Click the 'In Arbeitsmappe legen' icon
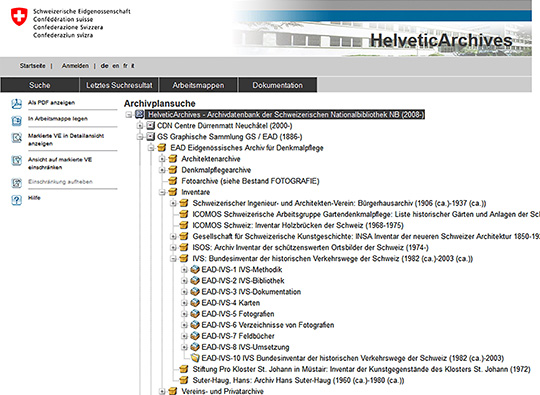 (x=16, y=121)
